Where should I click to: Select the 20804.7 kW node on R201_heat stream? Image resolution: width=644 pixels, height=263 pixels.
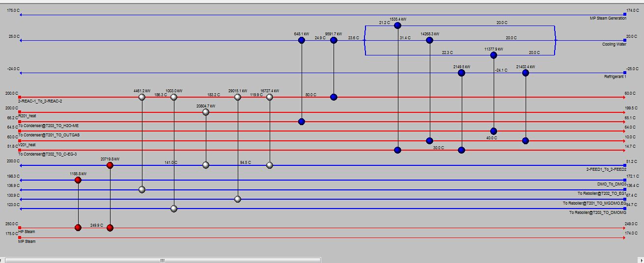pyautogui.click(x=206, y=112)
